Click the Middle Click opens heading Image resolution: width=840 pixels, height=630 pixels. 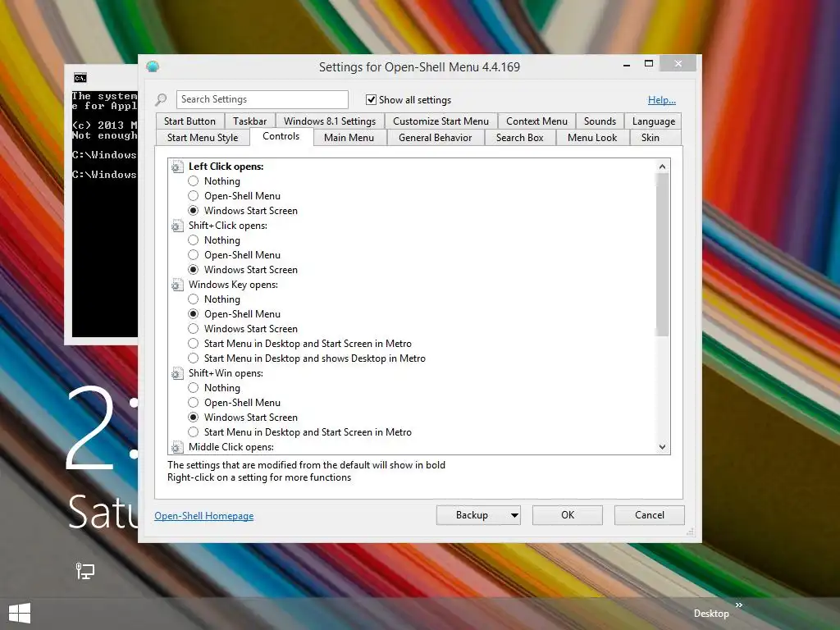(x=231, y=447)
